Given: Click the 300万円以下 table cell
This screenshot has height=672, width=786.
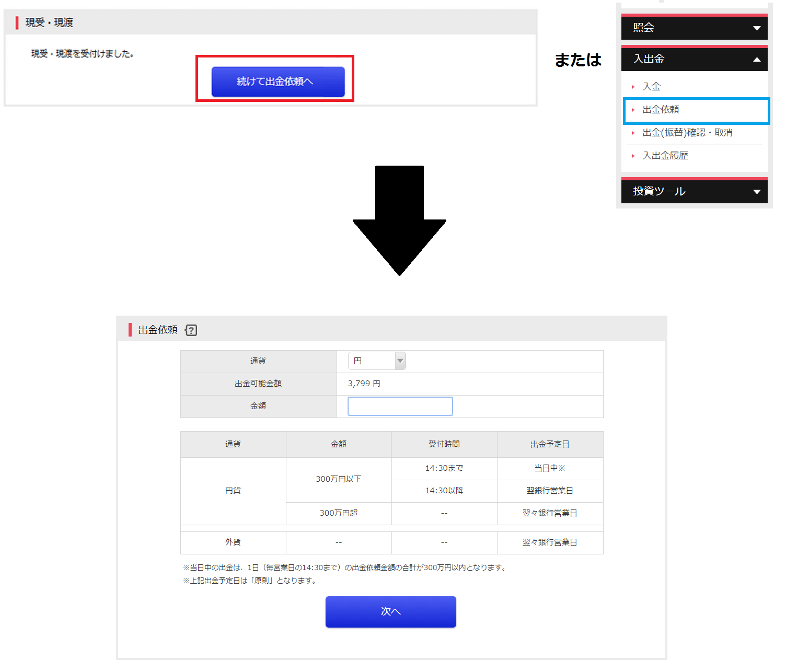Looking at the screenshot, I should click(x=338, y=479).
